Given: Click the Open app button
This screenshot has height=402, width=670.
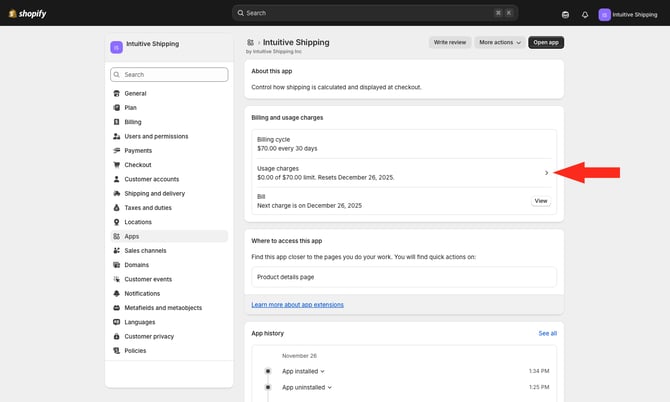Looking at the screenshot, I should (x=546, y=42).
